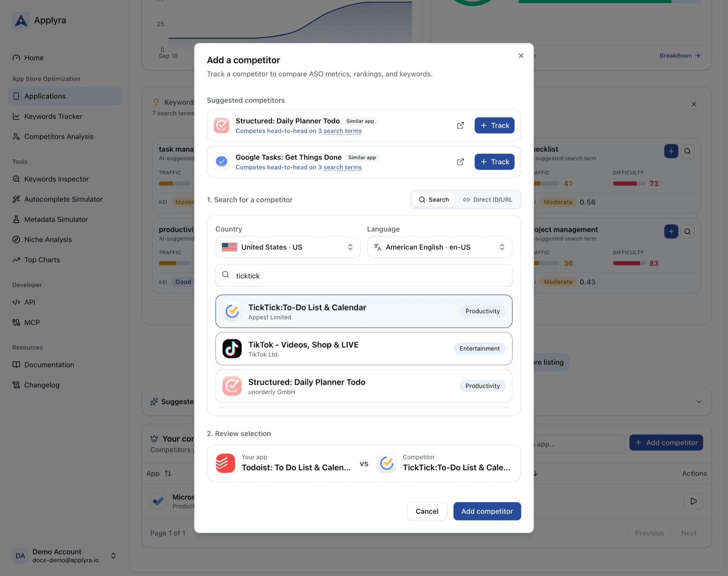The height and width of the screenshot is (576, 728).
Task: Inspect project management keyword magnifier icon
Action: (x=688, y=232)
